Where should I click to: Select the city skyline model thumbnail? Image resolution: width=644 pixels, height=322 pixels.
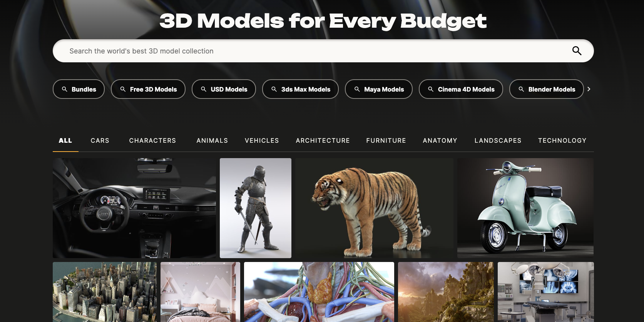[105, 292]
